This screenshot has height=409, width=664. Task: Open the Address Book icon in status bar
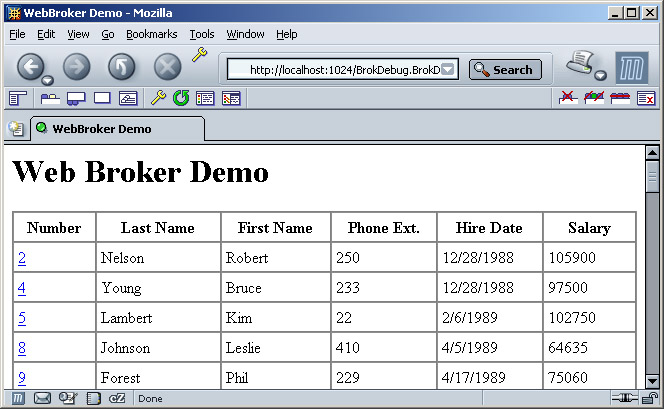tap(93, 398)
